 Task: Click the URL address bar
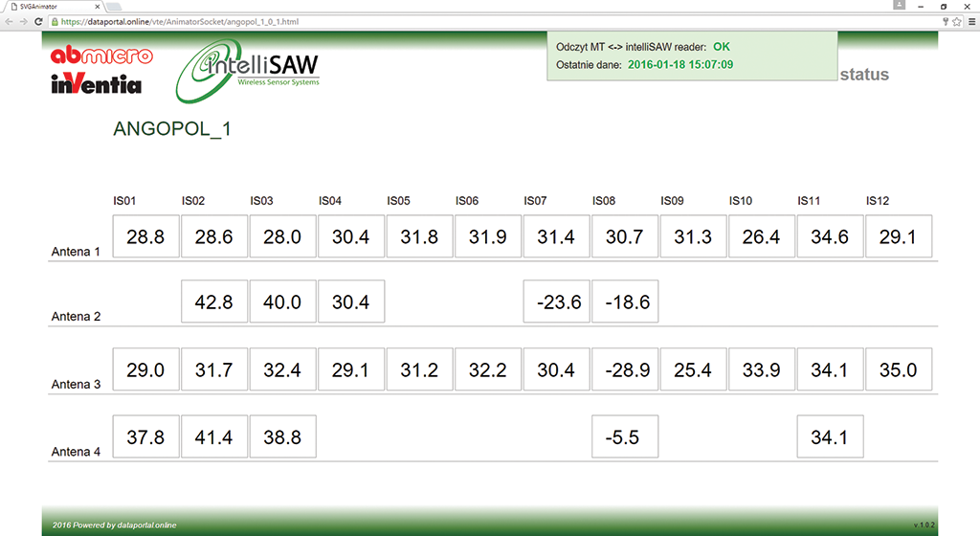[479, 20]
